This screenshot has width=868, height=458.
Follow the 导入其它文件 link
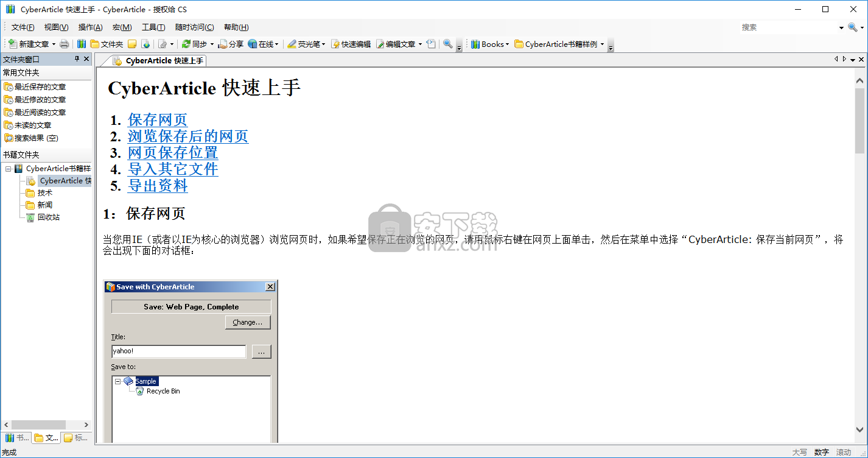[x=173, y=169]
